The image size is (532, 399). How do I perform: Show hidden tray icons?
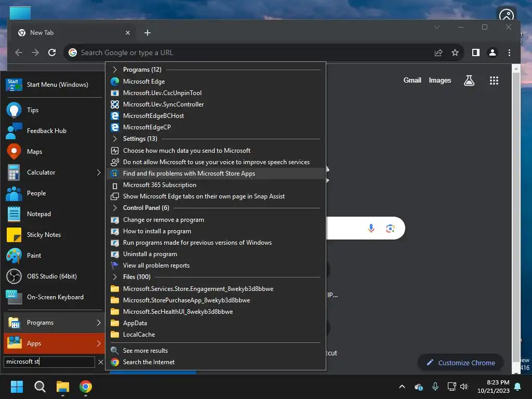click(402, 387)
